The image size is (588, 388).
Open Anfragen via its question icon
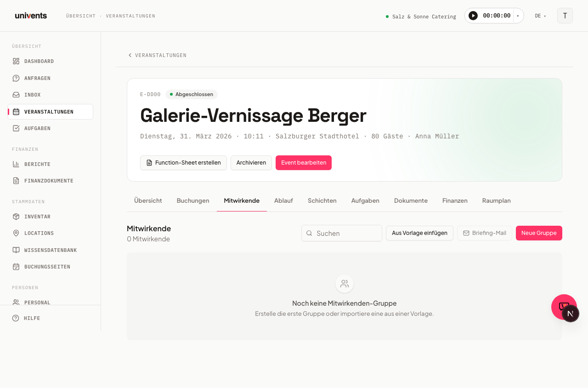point(16,78)
